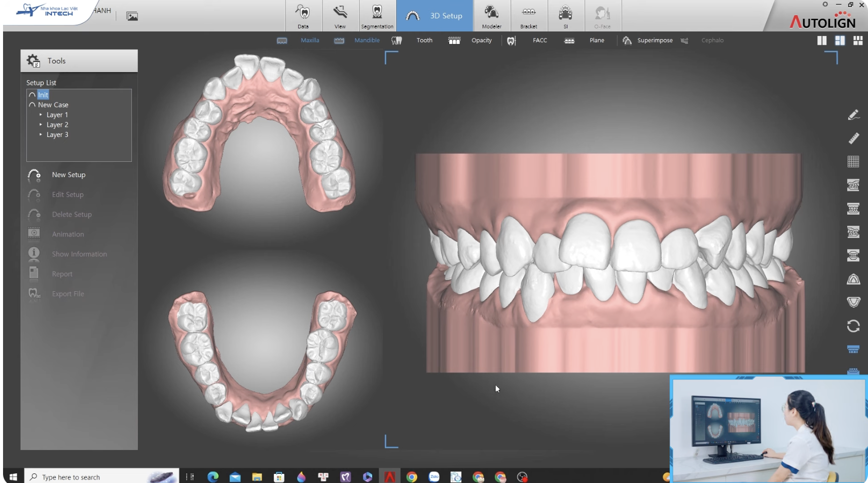
Task: Toggle Maxilla visibility
Action: coord(309,41)
